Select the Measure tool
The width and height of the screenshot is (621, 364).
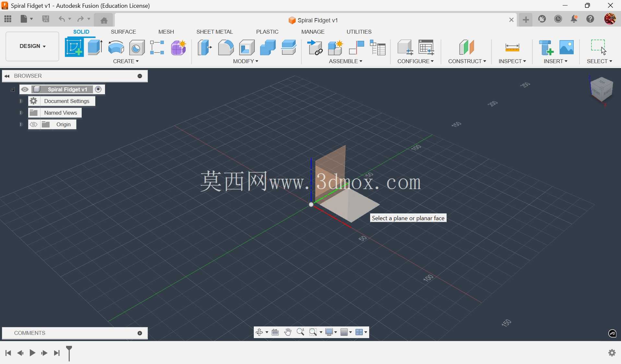512,48
